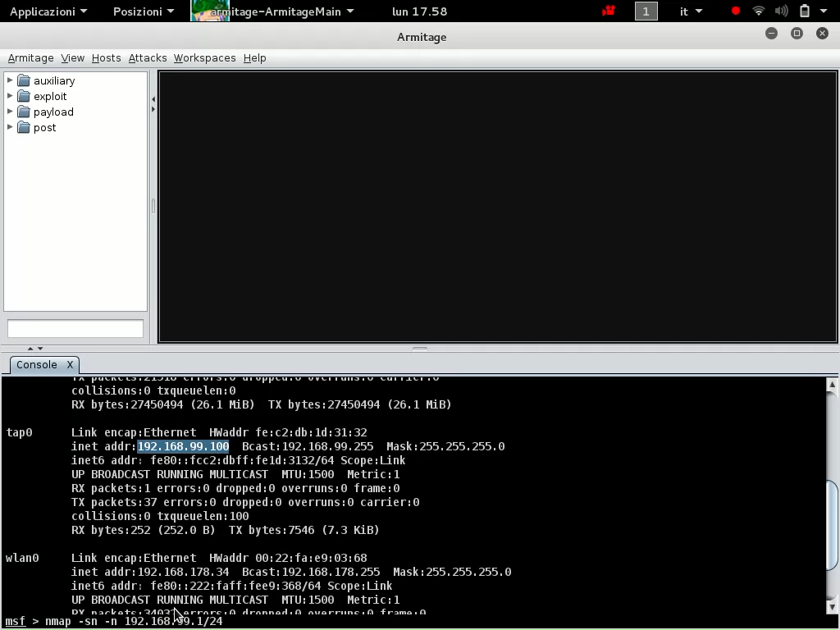Screen dimensions: 840x630
Task: Open the Wi-Fi network icon
Action: click(x=759, y=11)
